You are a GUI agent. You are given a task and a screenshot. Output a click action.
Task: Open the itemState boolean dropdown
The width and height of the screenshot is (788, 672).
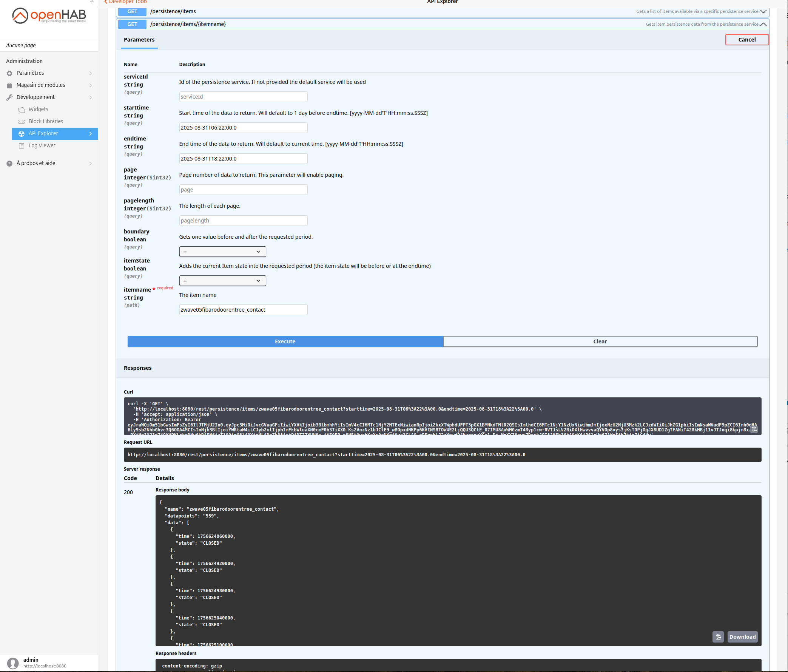pos(222,281)
